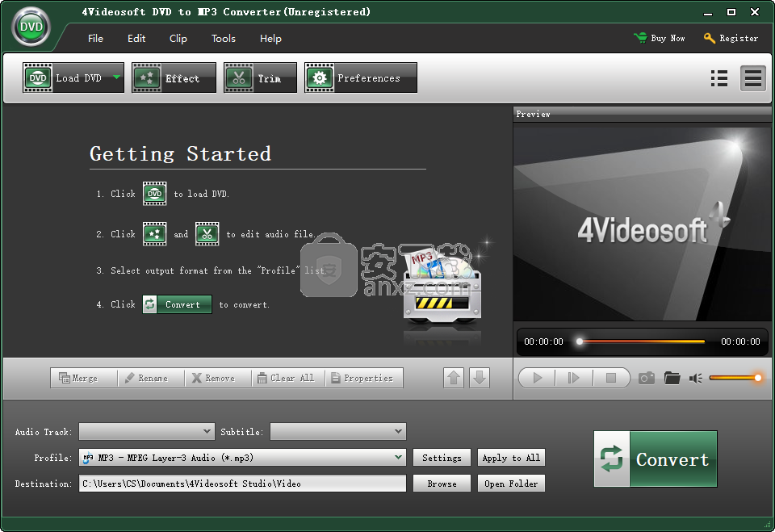Stop the preview playback

[611, 379]
